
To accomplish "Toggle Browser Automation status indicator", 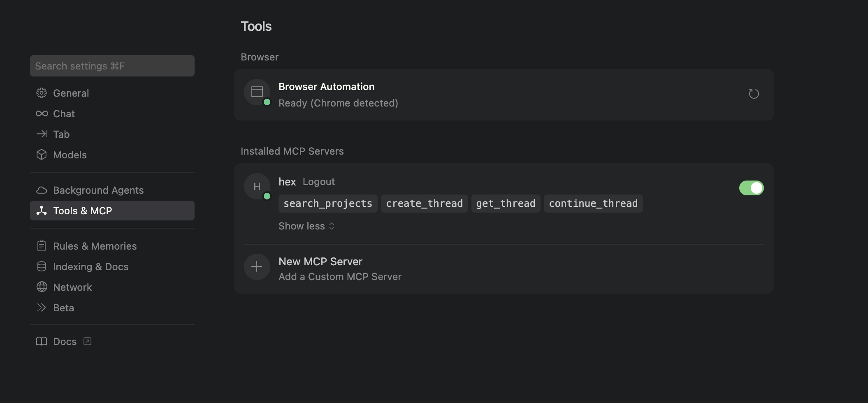I will (267, 102).
